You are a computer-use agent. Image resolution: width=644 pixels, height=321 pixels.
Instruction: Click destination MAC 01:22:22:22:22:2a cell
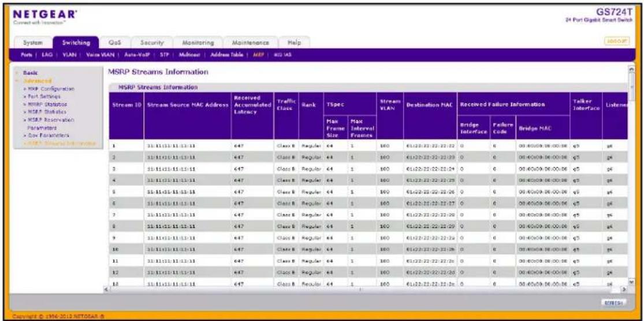[430, 238]
